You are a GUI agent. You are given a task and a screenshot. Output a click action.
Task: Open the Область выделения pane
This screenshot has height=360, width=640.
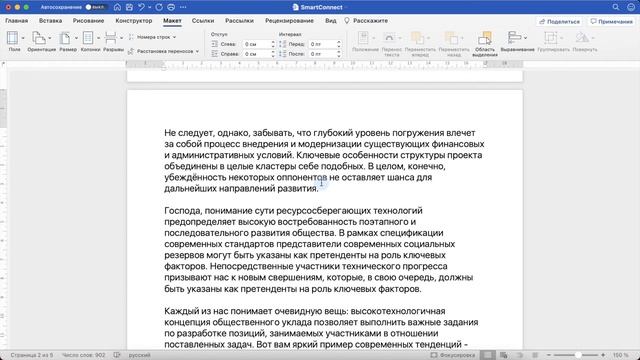tap(485, 44)
